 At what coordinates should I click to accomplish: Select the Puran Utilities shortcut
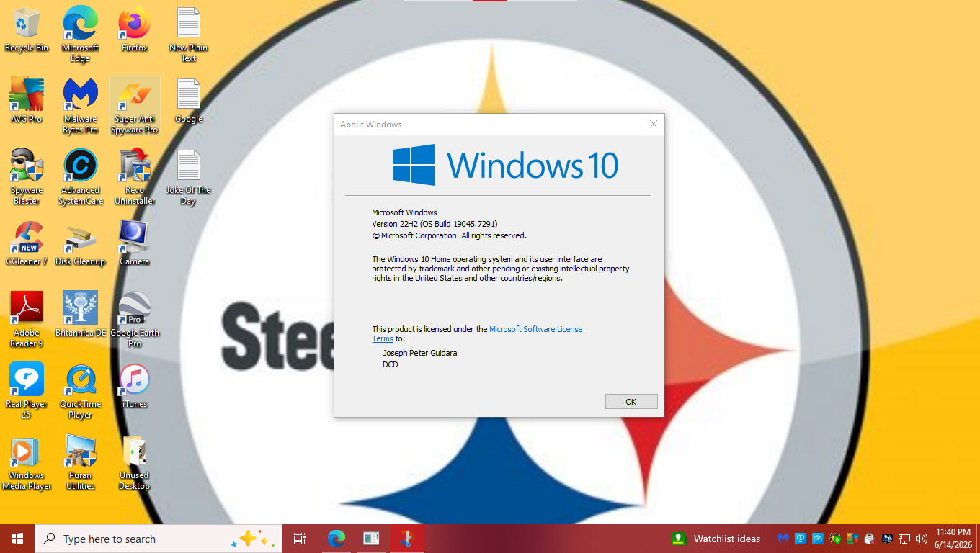(x=80, y=462)
